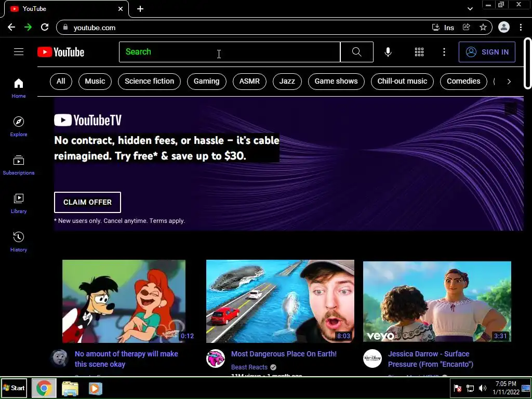
Task: Click the magnifier search button
Action: [x=356, y=52]
